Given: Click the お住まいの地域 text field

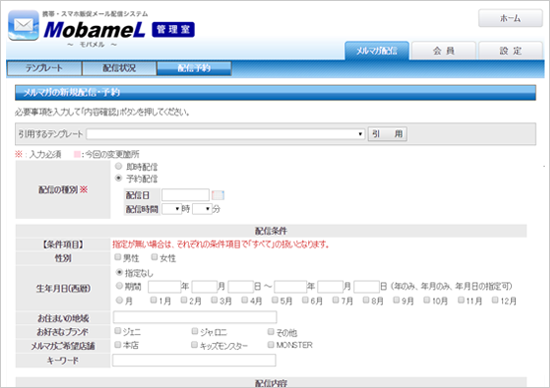Looking at the screenshot, I should point(195,317).
